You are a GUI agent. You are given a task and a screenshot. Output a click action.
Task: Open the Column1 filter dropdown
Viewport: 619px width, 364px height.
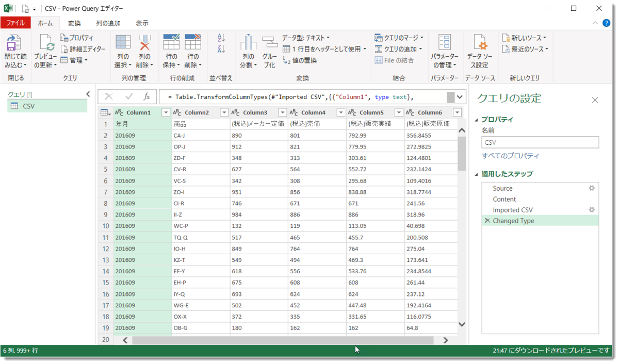166,112
